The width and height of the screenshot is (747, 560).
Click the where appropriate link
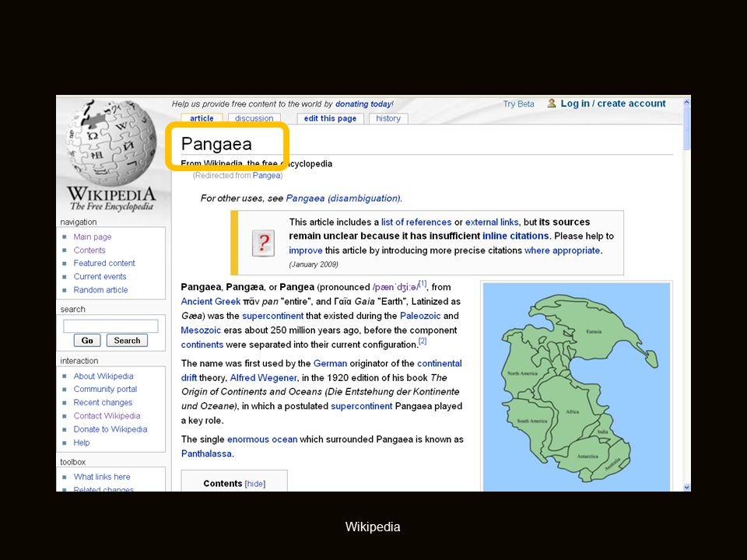[x=562, y=250]
